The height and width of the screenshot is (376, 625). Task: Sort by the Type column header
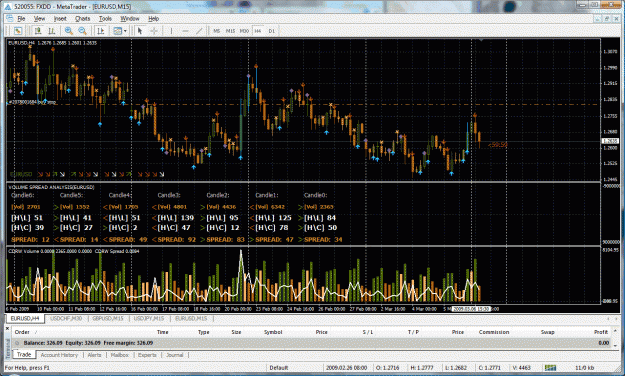click(204, 332)
